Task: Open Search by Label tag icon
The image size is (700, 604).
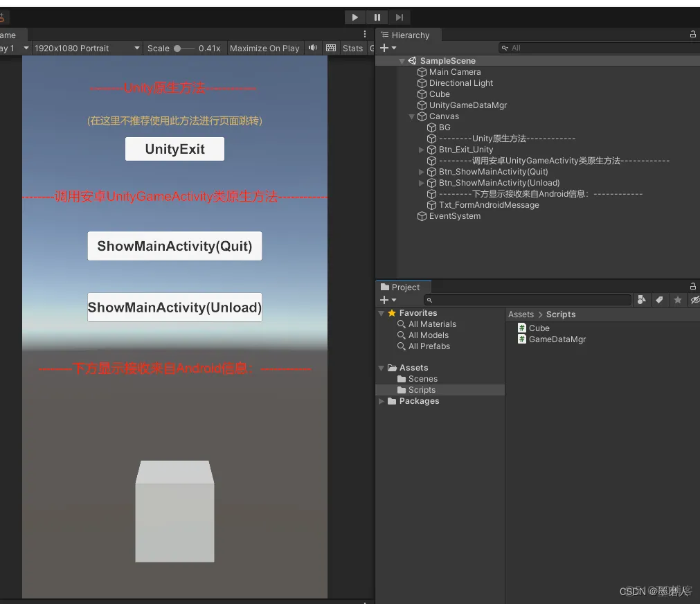Action: 659,300
